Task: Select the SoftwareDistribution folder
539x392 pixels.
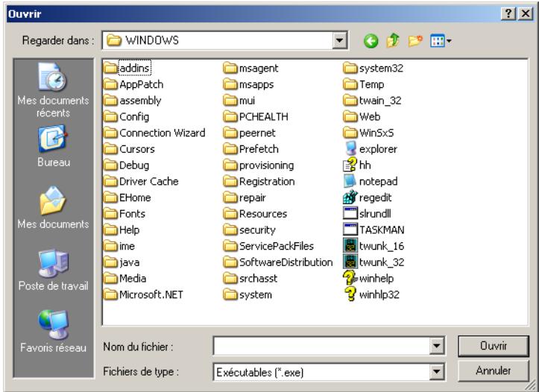Action: click(278, 262)
